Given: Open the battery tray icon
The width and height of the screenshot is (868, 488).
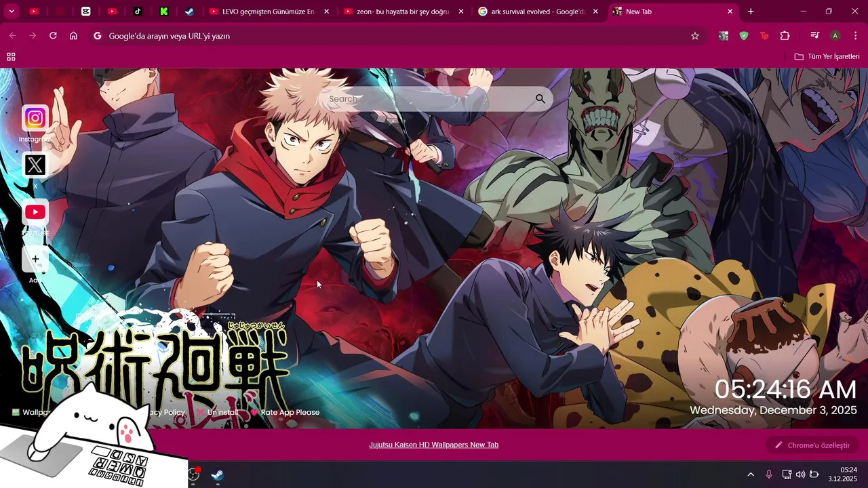Looking at the screenshot, I should [814, 475].
